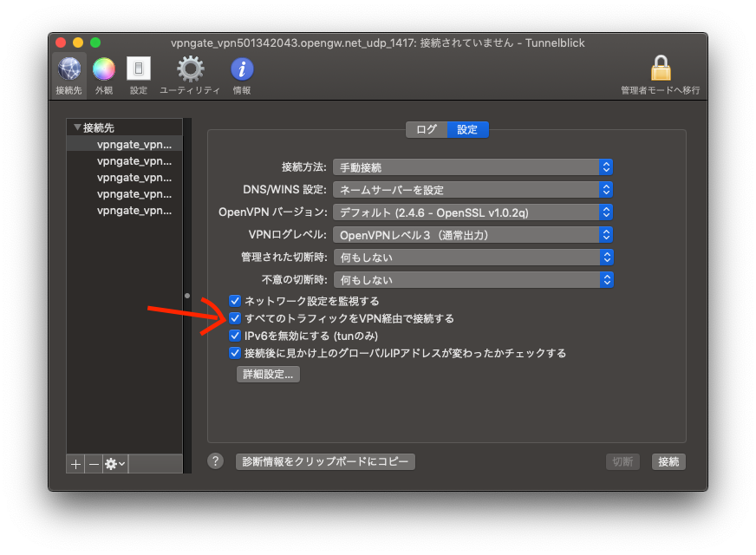Viewport: 756px width, 555px height.
Task: Zoom the window with the green button
Action: (x=95, y=42)
